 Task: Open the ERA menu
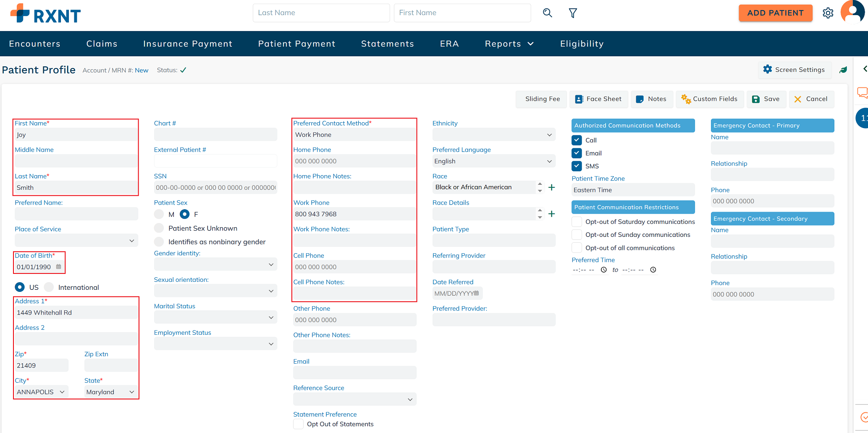[x=449, y=44]
